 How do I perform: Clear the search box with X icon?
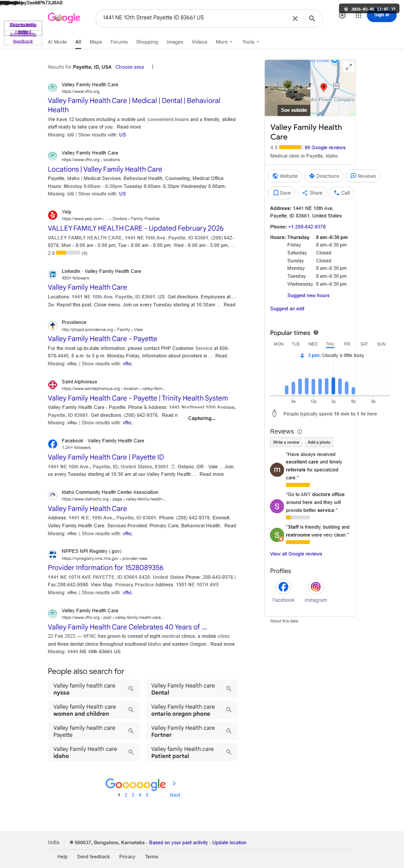pos(295,18)
